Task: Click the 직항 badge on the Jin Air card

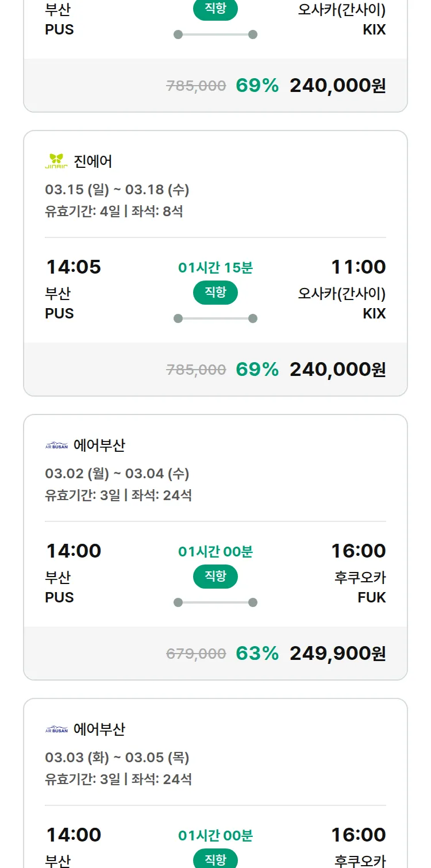Action: (x=215, y=293)
